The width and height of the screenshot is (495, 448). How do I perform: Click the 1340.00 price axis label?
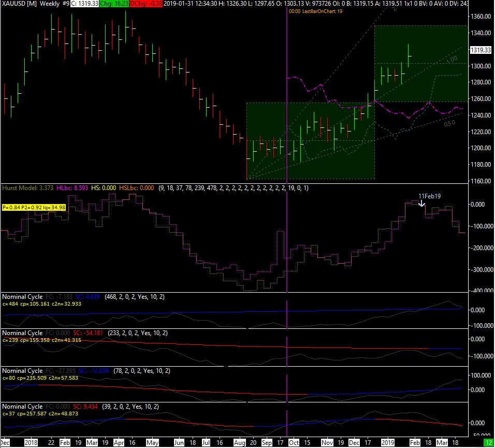[x=481, y=33]
